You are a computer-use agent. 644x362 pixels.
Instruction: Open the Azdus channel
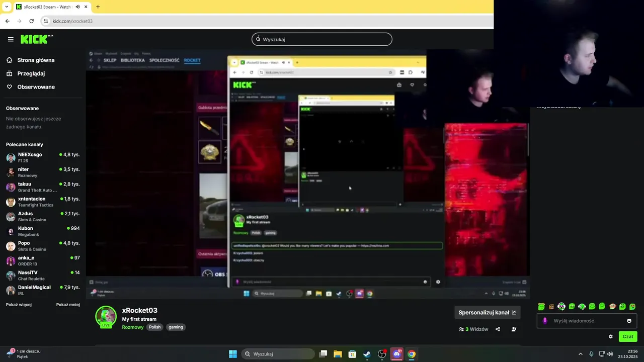[43, 217]
